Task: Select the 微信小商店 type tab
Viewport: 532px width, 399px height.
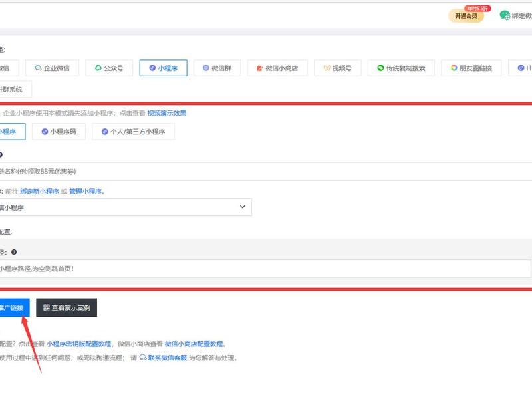Action: (277, 68)
